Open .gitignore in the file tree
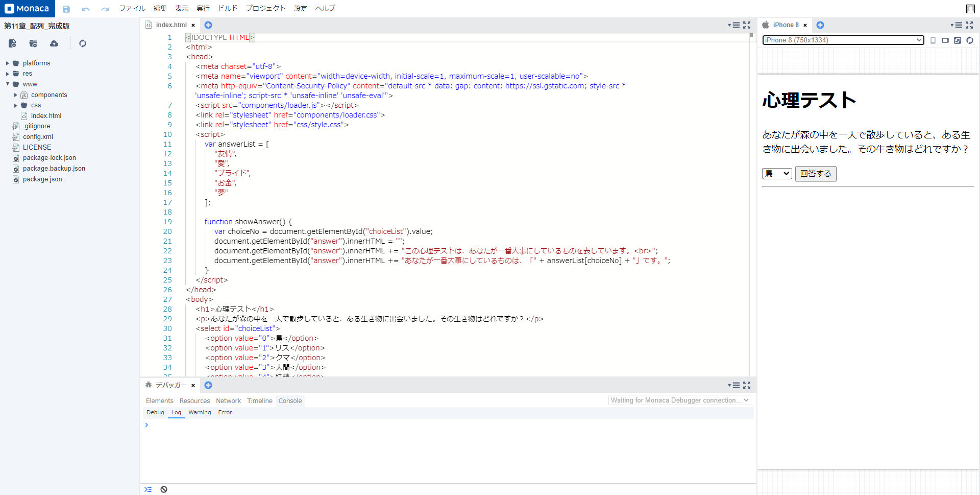Image resolution: width=980 pixels, height=495 pixels. (x=37, y=126)
